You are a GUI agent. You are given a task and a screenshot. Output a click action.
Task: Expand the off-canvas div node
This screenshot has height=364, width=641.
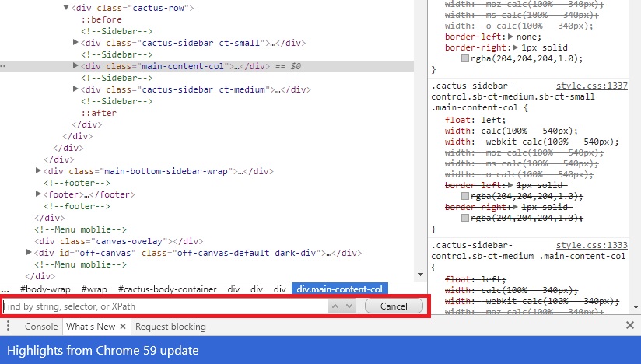click(29, 252)
